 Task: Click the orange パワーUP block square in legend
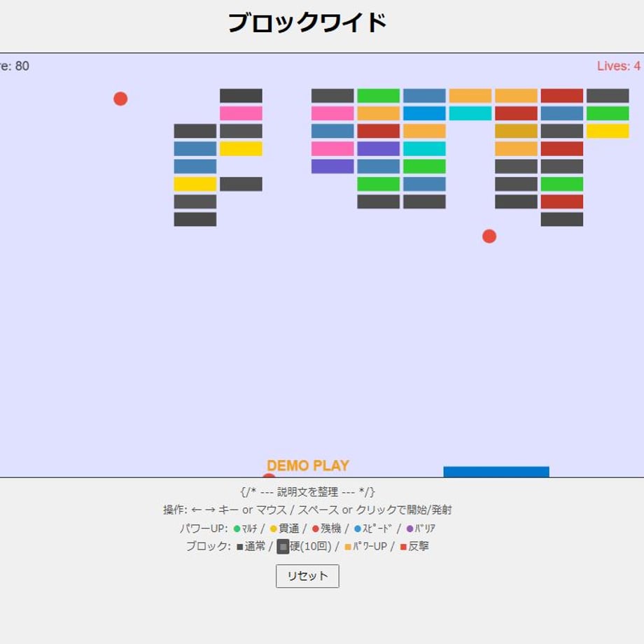coord(348,547)
